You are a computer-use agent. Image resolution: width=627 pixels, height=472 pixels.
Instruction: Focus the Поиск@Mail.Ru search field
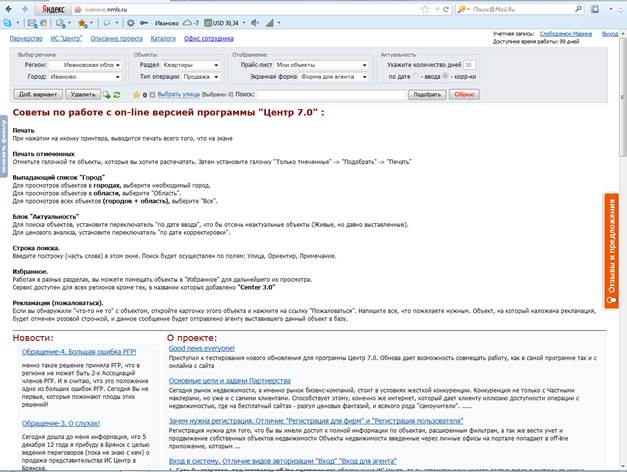point(520,9)
